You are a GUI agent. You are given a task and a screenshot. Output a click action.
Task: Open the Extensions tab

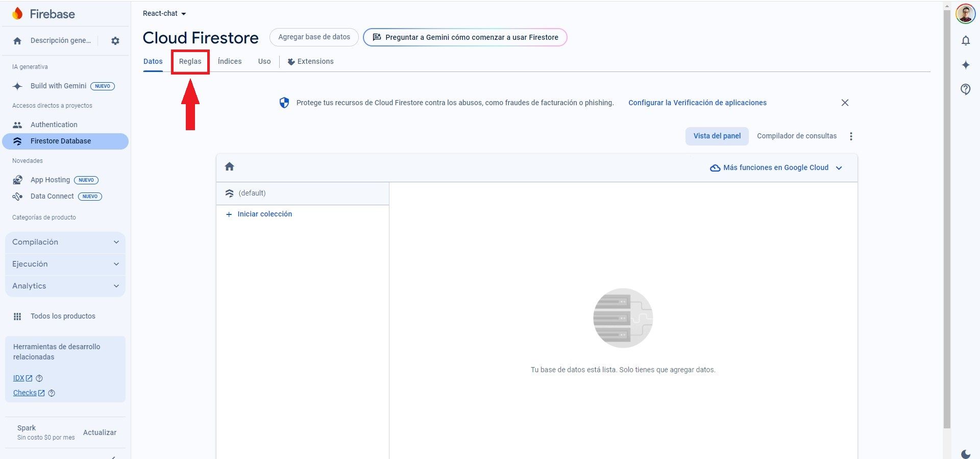(x=310, y=62)
